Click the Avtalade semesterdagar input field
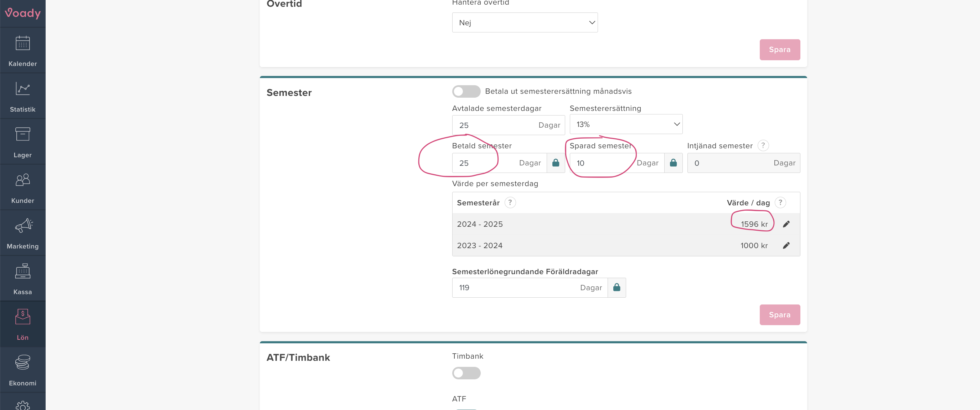This screenshot has width=980, height=410. (495, 125)
